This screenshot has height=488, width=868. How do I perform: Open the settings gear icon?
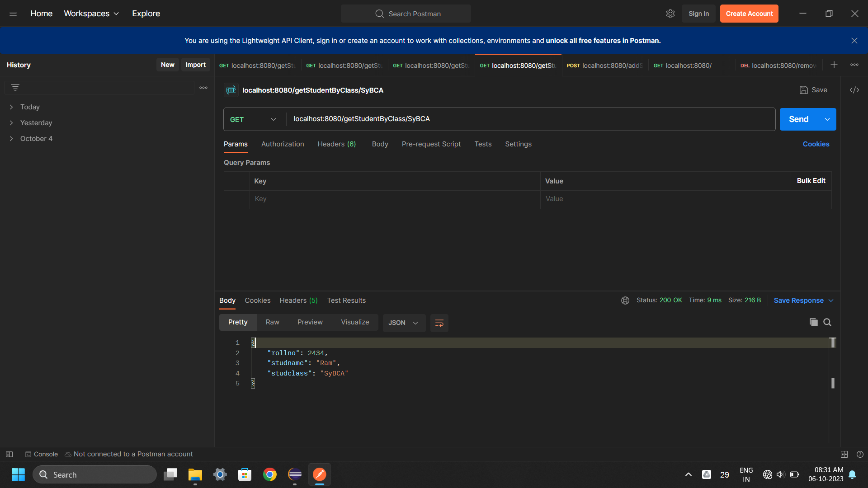(x=670, y=14)
